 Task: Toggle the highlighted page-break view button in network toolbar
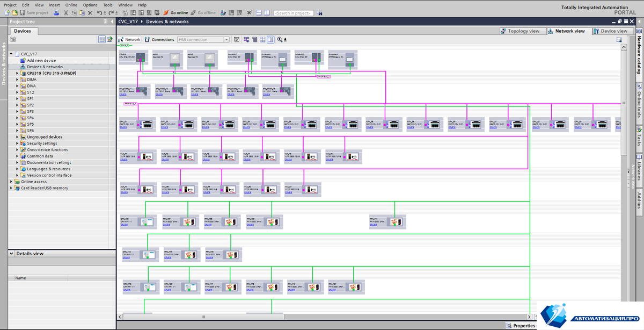point(270,39)
